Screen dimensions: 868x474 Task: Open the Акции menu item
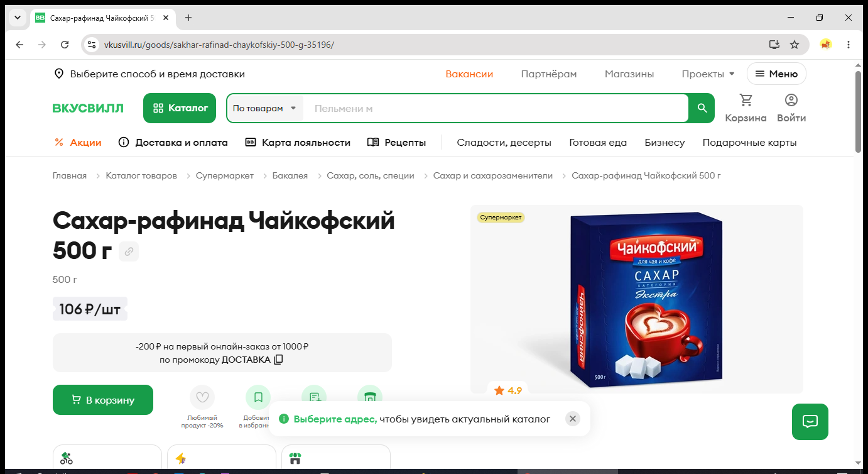[x=78, y=143]
